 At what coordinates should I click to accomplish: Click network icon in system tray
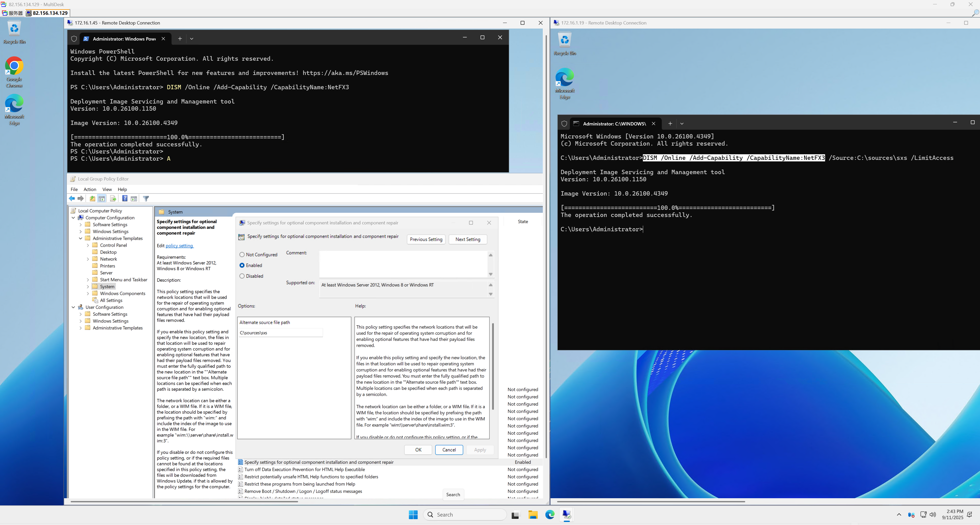923,514
